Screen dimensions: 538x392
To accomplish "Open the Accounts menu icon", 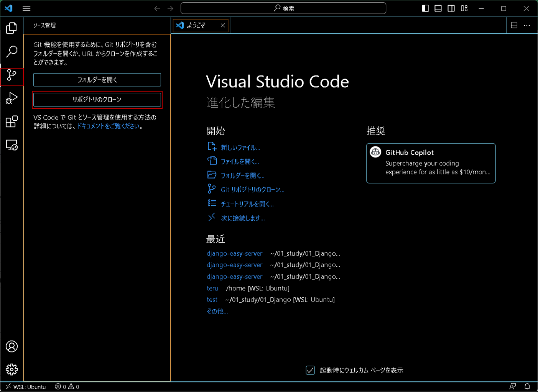I will [x=12, y=346].
